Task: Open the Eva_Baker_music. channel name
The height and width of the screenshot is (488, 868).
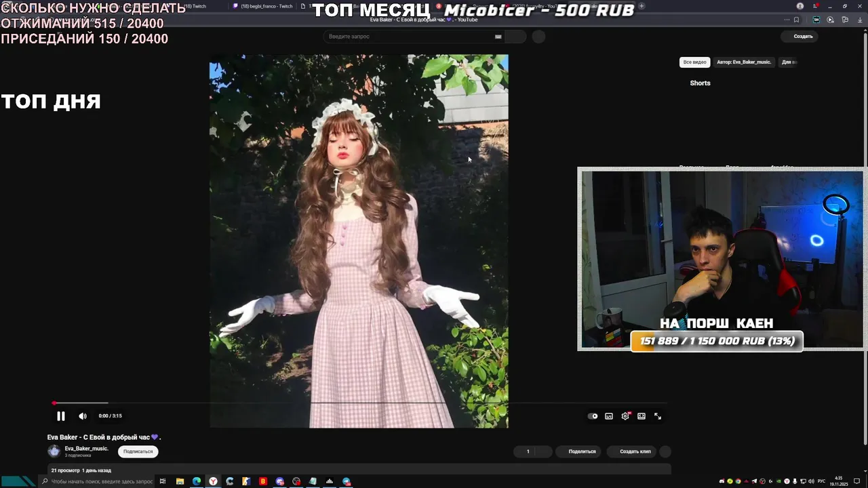Action: [86, 449]
